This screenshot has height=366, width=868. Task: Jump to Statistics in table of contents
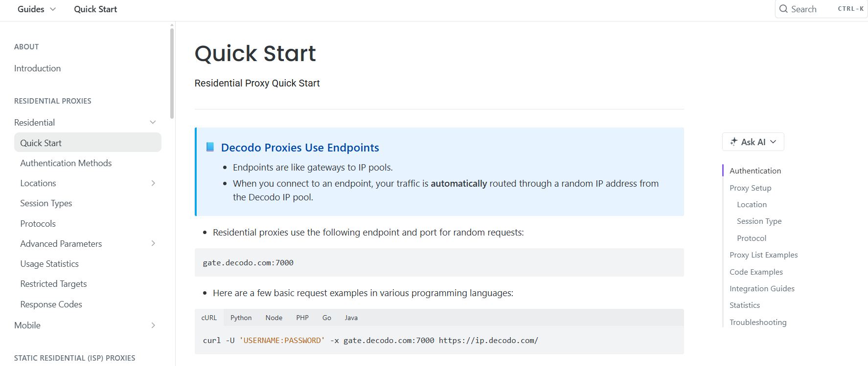(x=745, y=305)
